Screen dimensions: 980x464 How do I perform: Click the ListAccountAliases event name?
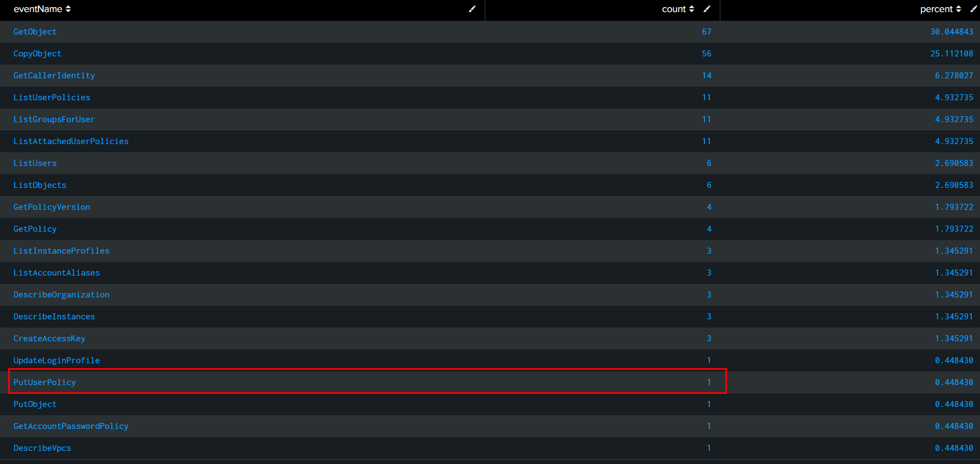tap(57, 273)
